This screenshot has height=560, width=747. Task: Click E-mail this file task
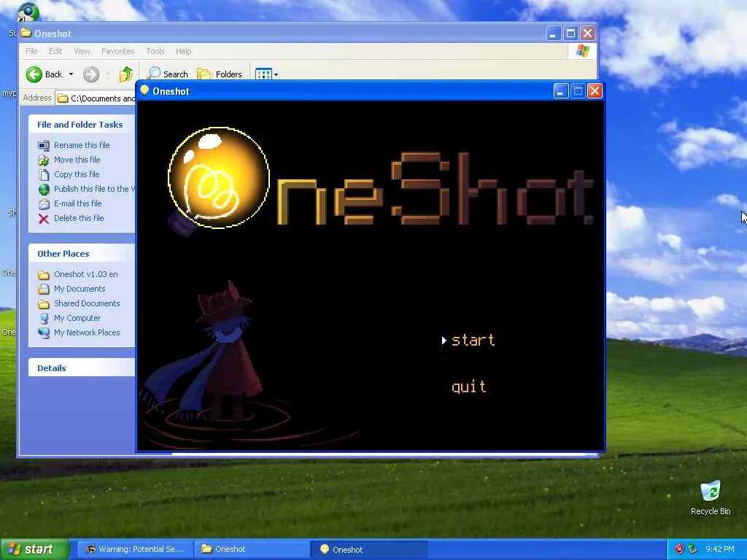[77, 203]
